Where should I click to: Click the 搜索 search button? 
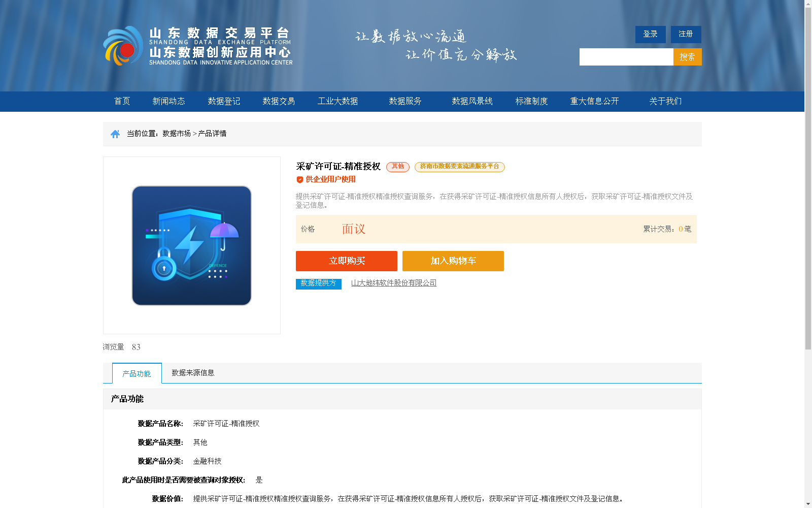[x=688, y=57]
